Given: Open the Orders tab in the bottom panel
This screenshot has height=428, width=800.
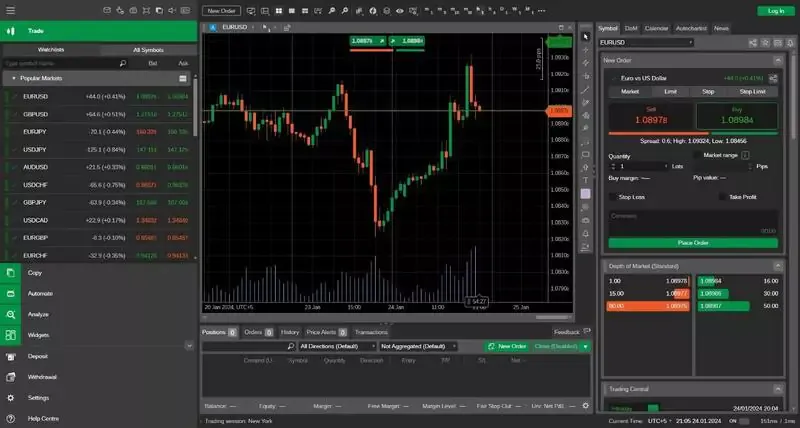Looking at the screenshot, I should 258,333.
